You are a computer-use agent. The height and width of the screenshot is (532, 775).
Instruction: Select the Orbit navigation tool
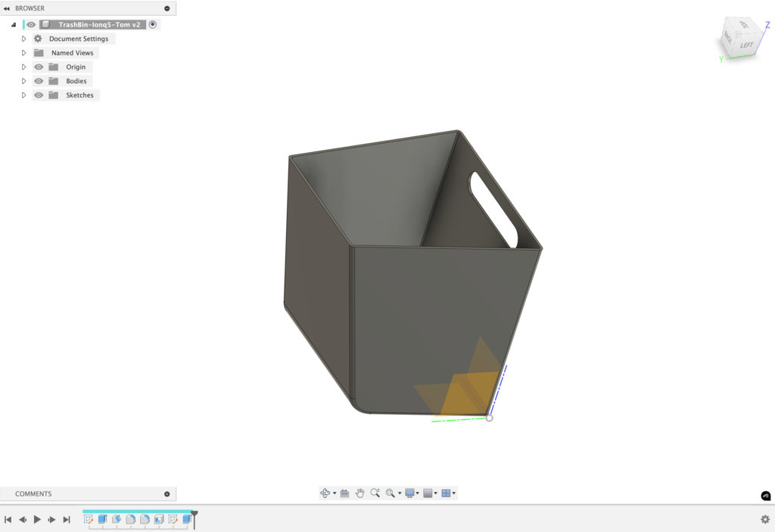tap(325, 493)
